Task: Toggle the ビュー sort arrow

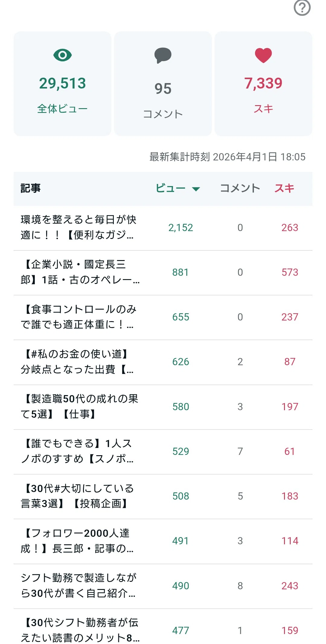Action: 196,189
